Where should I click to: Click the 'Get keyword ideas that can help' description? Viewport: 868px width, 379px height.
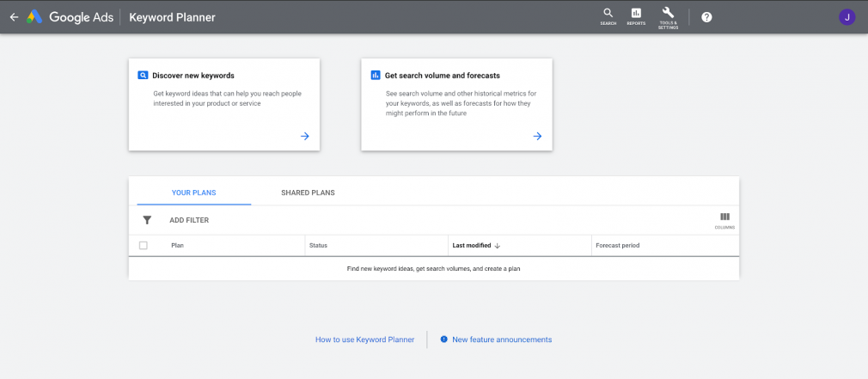click(x=228, y=99)
